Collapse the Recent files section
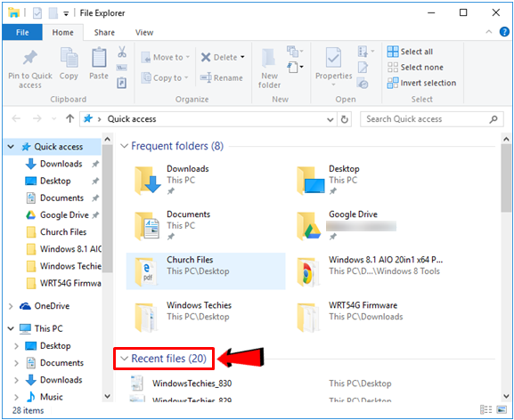Screen dimensions: 514x420 click(x=124, y=359)
